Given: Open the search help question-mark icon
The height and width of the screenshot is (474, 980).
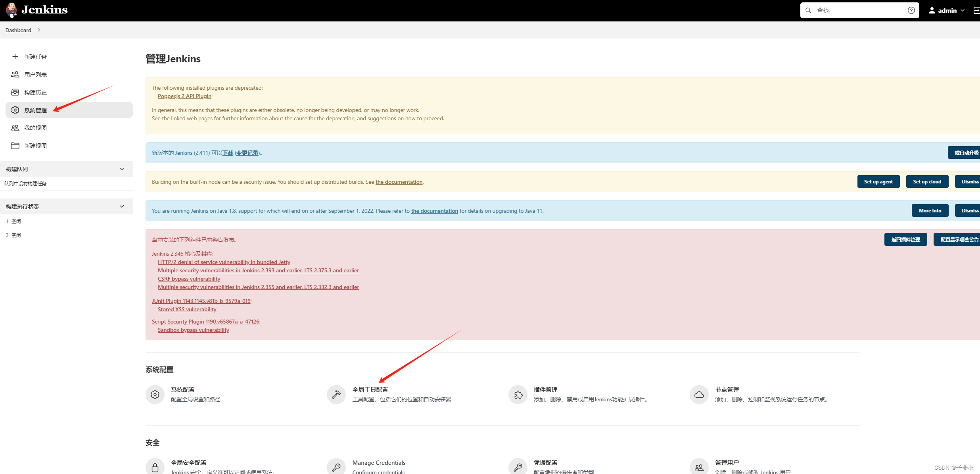Looking at the screenshot, I should (911, 10).
